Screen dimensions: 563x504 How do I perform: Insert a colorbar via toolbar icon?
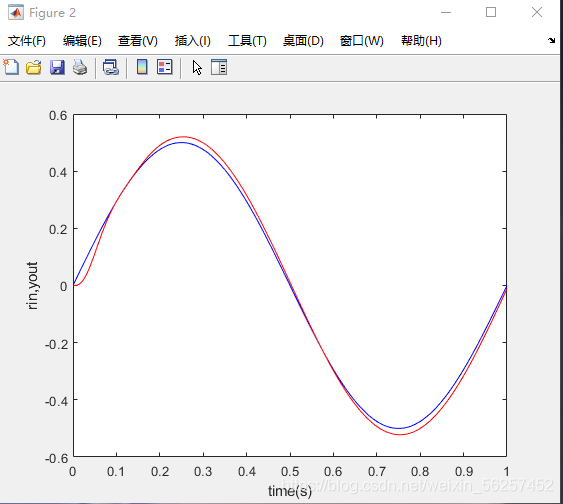[x=142, y=67]
